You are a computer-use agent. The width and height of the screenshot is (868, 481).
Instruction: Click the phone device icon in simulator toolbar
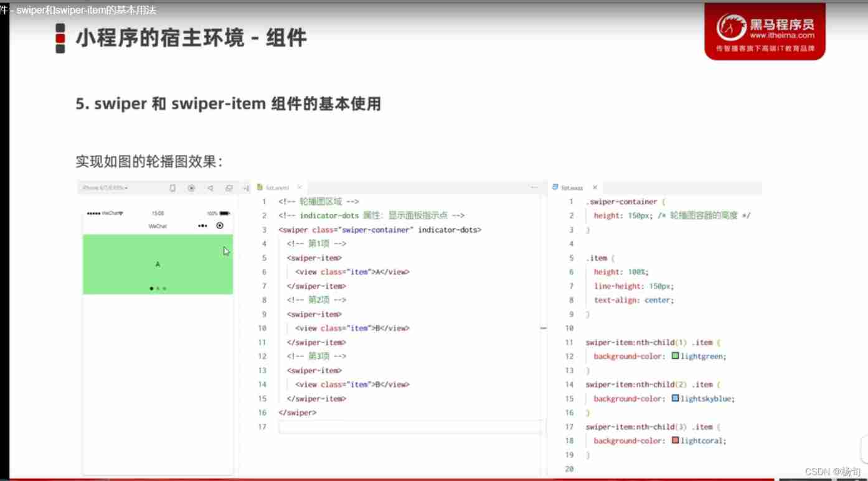(x=173, y=188)
